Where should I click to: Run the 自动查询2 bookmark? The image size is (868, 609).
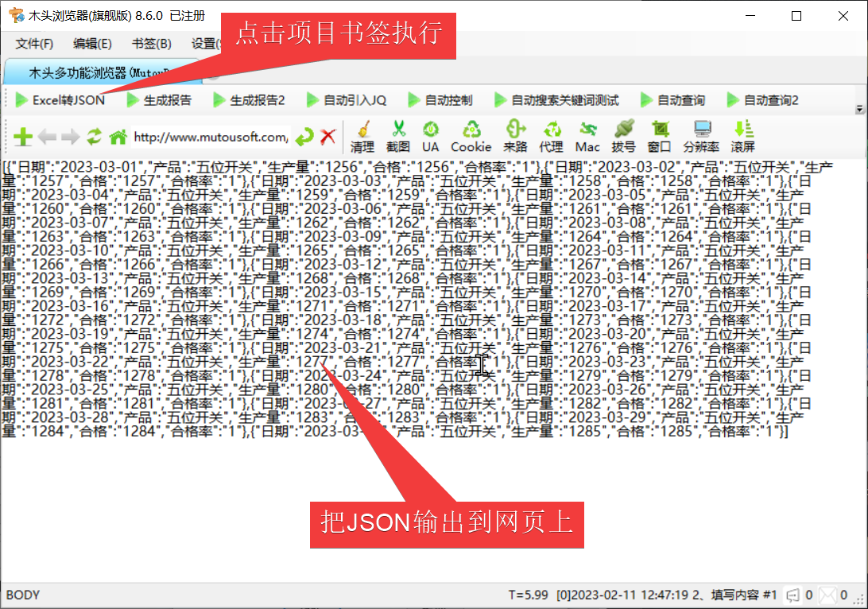click(x=763, y=100)
